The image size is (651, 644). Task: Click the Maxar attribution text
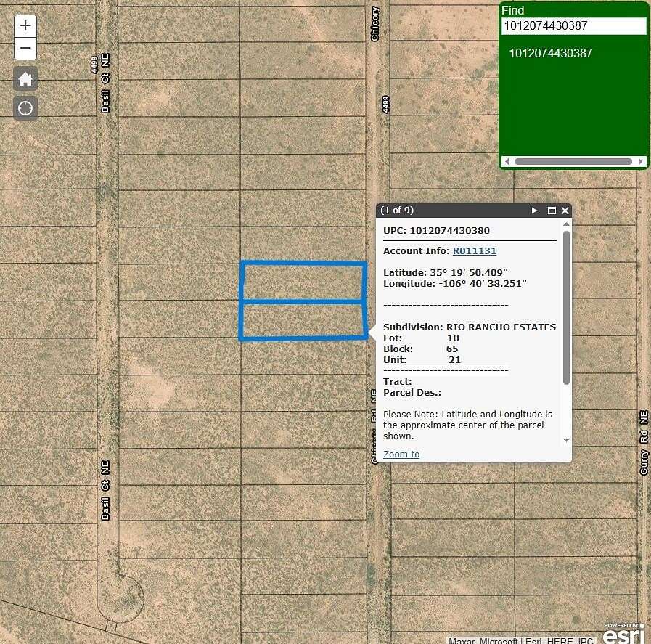coord(463,641)
